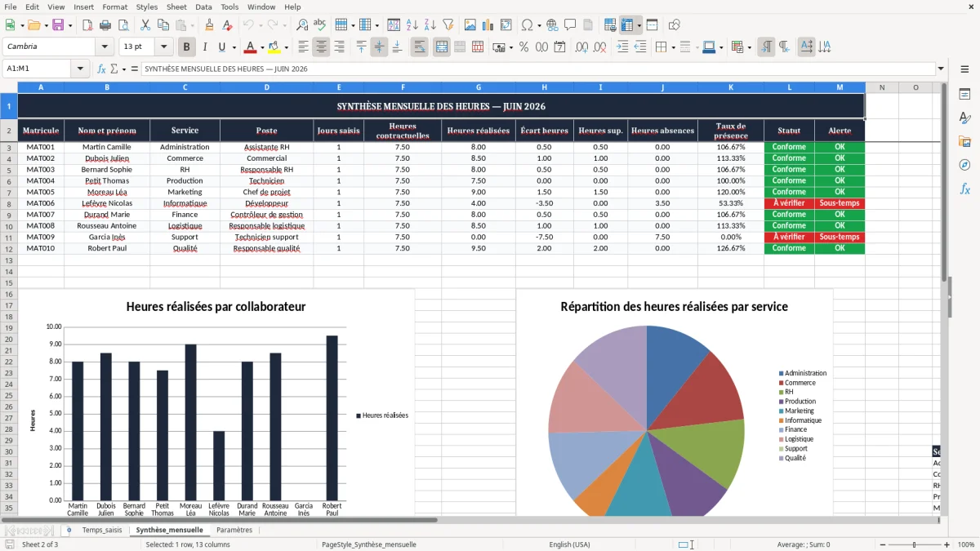Viewport: 980px width, 551px height.
Task: Click the Select Function sum button
Action: [x=114, y=69]
